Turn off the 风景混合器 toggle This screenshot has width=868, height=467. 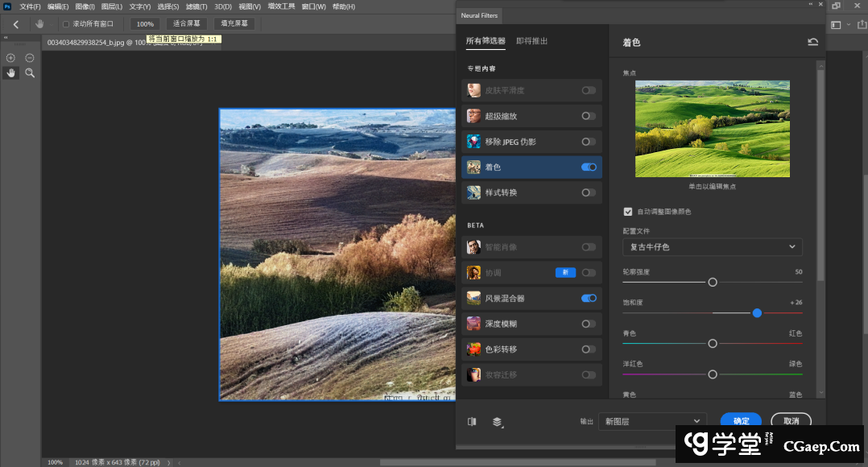[589, 298]
